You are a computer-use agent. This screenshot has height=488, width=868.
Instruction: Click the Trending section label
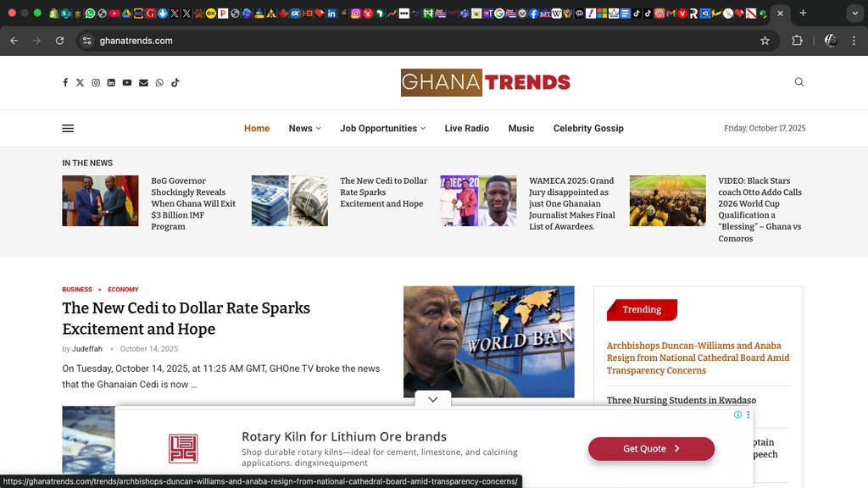(x=642, y=309)
